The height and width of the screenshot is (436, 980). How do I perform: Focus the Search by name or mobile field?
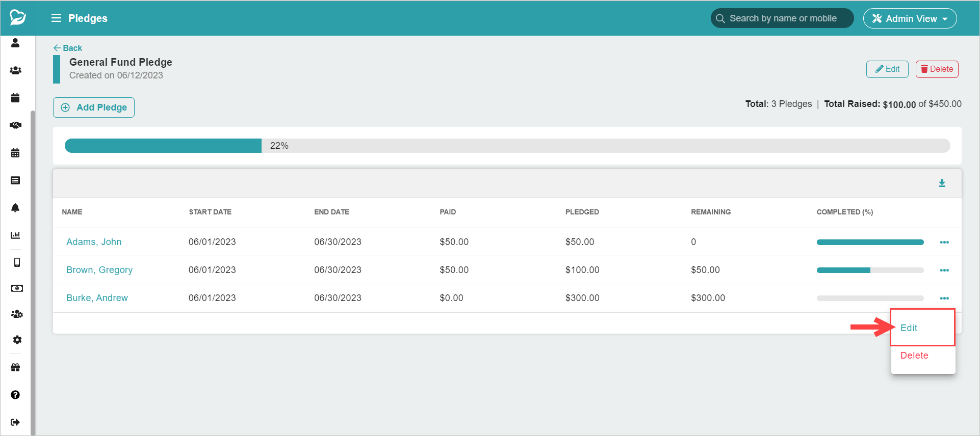click(x=782, y=18)
